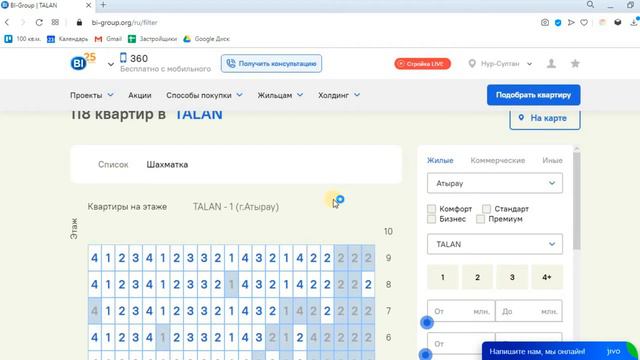640x360 pixels.
Task: Open the Gmail bookmark
Action: pyautogui.click(x=108, y=39)
